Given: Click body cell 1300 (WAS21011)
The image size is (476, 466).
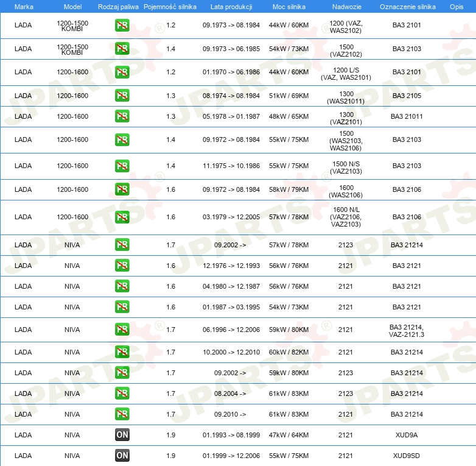Looking at the screenshot, I should (x=346, y=97).
